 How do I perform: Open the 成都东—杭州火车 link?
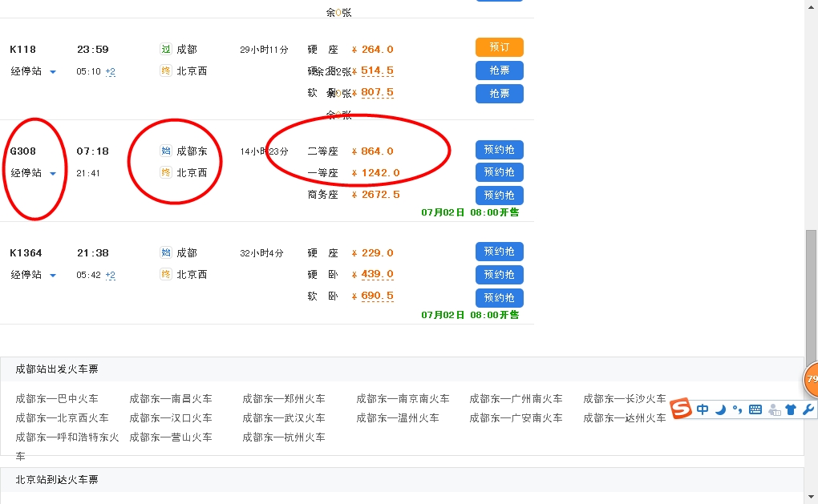[284, 437]
